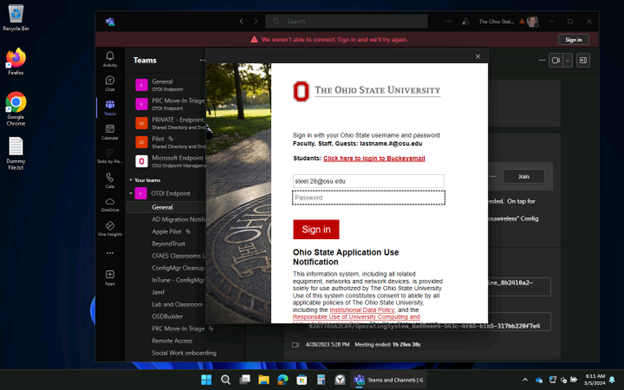Open Microsoft Store from the taskbar
This screenshot has width=624, height=390.
click(302, 380)
